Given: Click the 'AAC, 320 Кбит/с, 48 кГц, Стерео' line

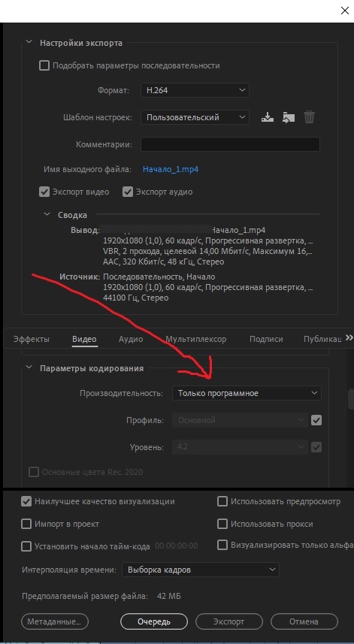Looking at the screenshot, I should pos(164,262).
